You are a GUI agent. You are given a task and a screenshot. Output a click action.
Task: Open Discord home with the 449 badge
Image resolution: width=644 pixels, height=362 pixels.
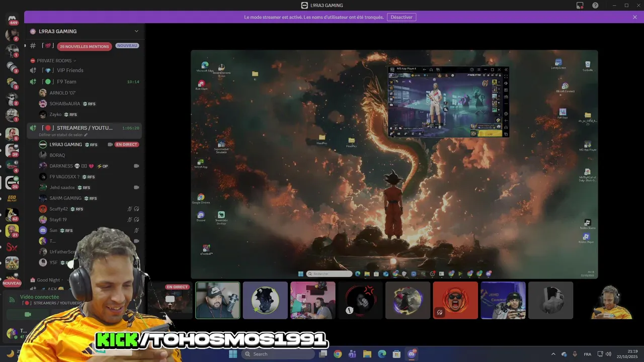tap(12, 20)
